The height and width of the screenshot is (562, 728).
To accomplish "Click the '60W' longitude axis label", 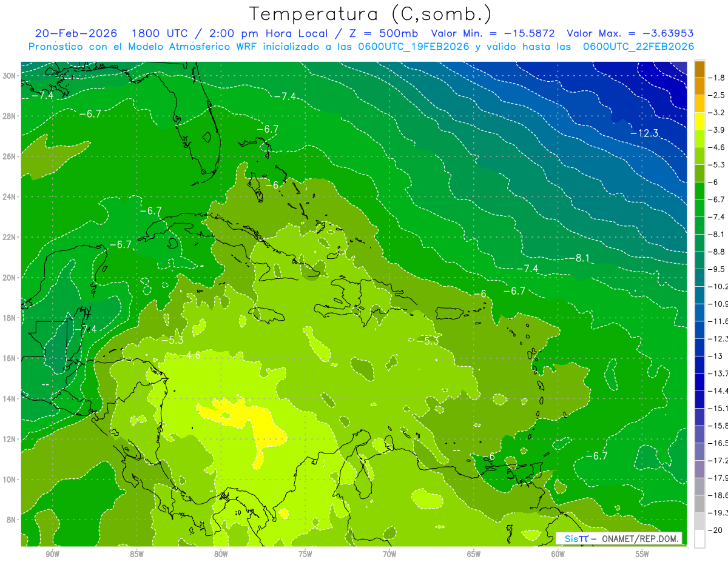I will (558, 554).
